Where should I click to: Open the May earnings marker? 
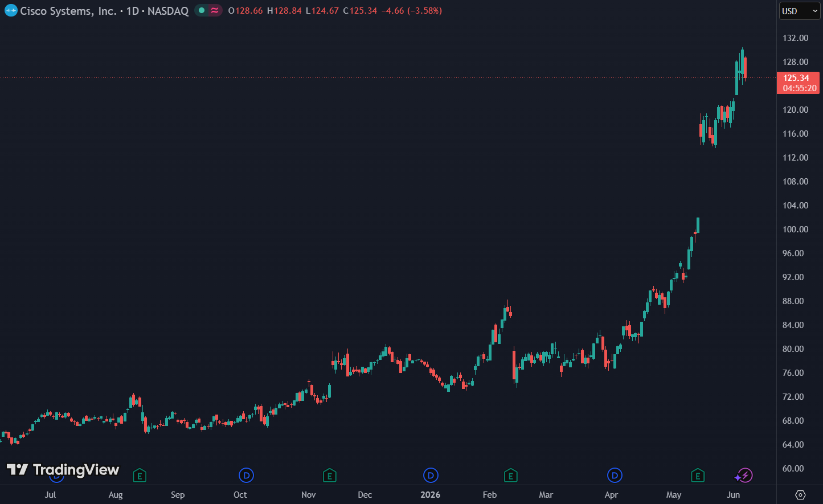click(698, 475)
